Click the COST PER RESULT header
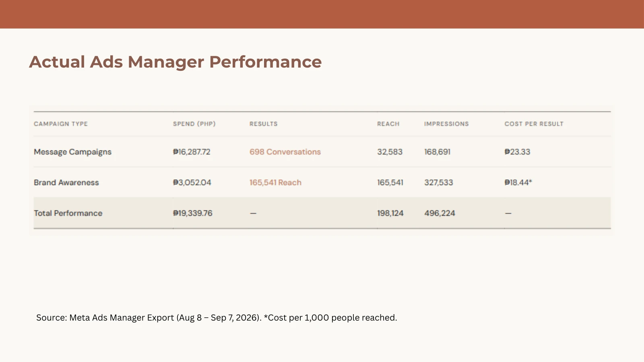Image resolution: width=644 pixels, height=362 pixels. [x=534, y=124]
